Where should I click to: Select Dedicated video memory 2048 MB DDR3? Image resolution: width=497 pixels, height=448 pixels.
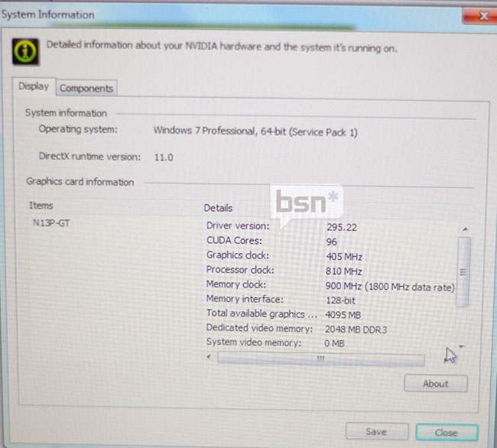(x=356, y=330)
